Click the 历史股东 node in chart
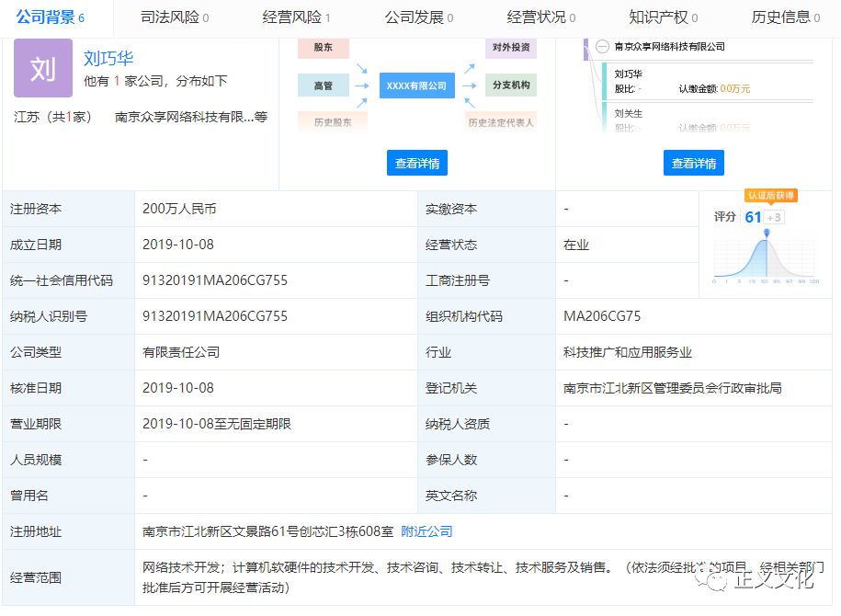Screen dimensions: 841x616 pos(333,122)
